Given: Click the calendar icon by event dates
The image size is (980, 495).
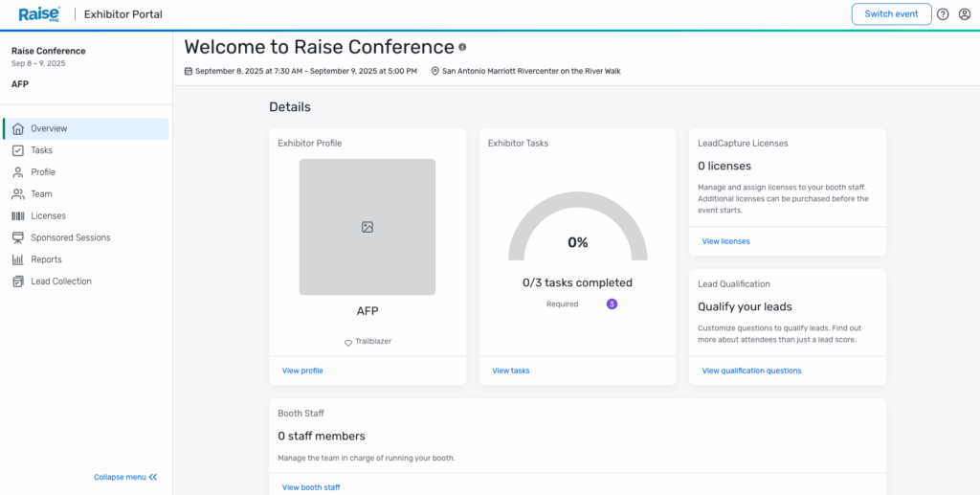Looking at the screenshot, I should click(x=189, y=71).
